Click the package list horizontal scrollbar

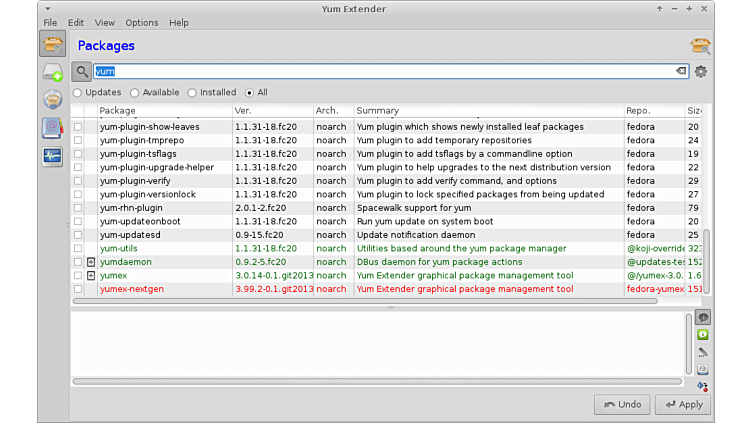tap(365, 301)
